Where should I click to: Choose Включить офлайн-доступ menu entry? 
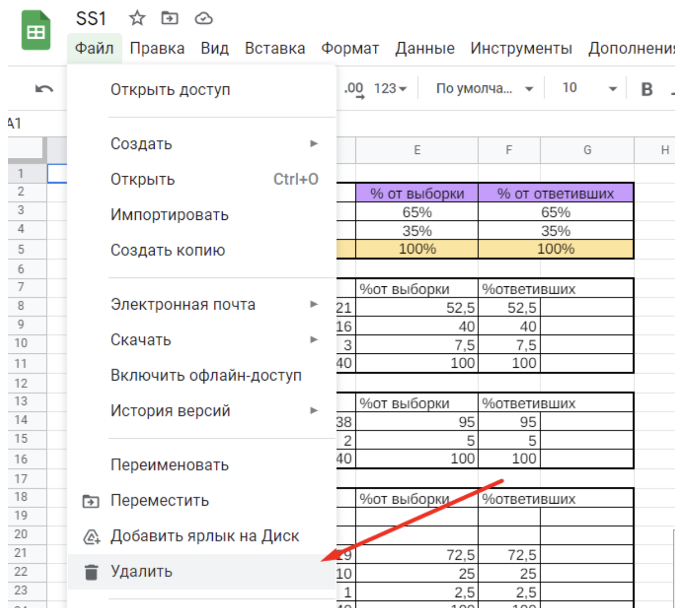(x=202, y=376)
